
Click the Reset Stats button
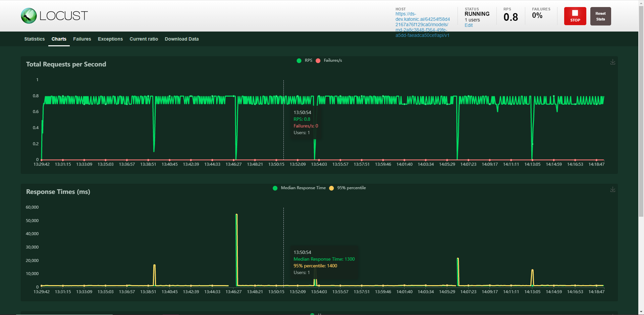pyautogui.click(x=600, y=16)
